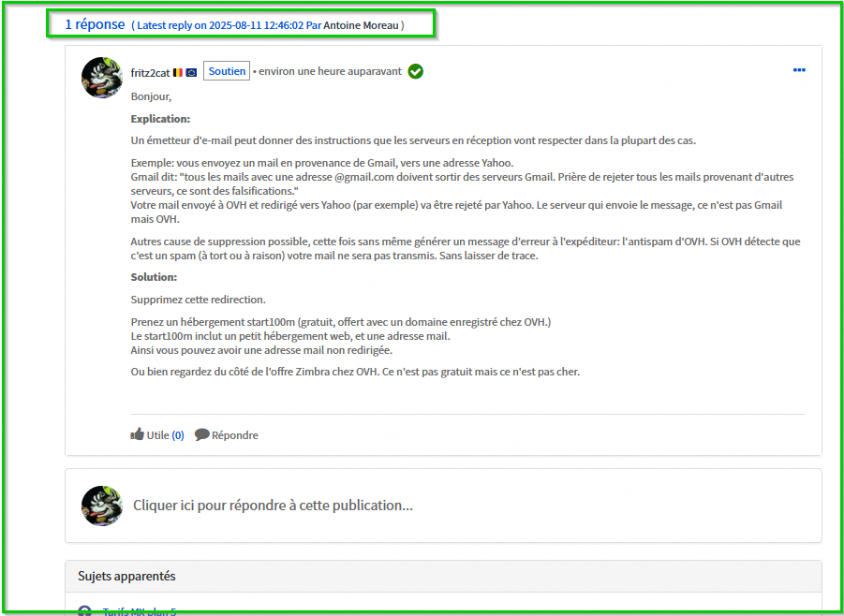Image resolution: width=844 pixels, height=616 pixels.
Task: Click the blue badge icon after the flag
Action: 191,72
